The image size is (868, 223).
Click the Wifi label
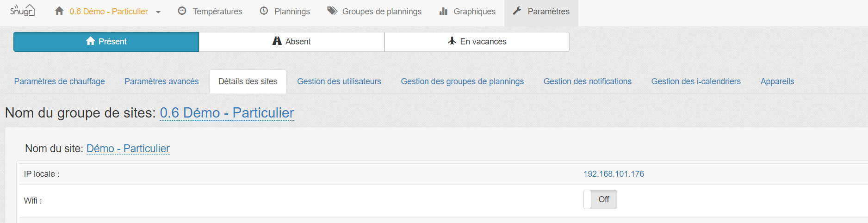pos(33,201)
